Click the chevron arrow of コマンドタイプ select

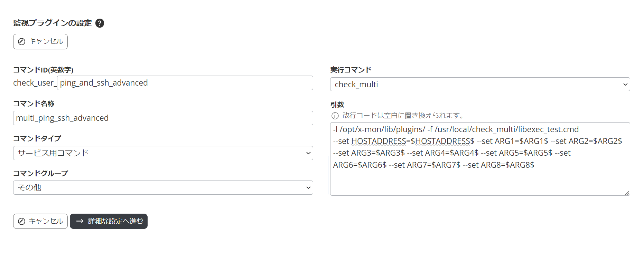click(308, 153)
